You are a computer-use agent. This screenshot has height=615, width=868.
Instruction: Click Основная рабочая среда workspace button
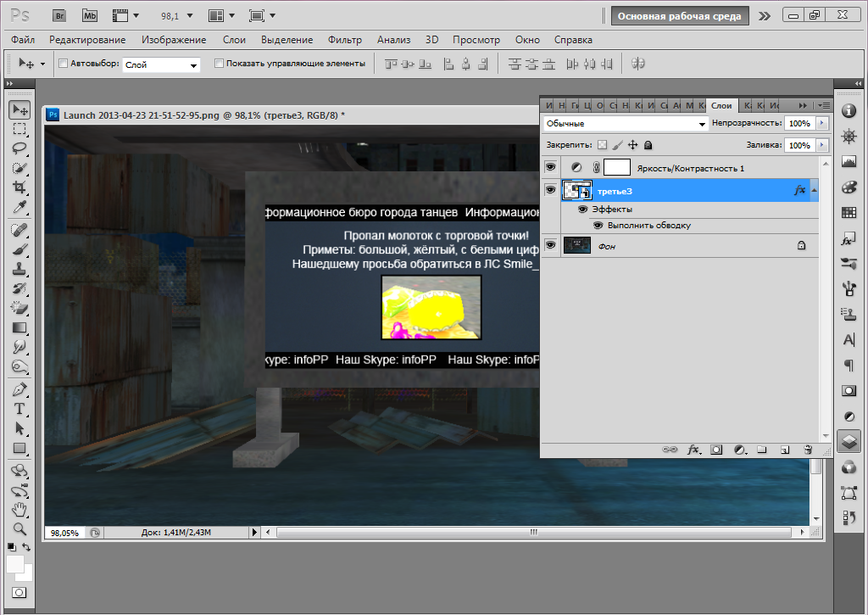[680, 15]
